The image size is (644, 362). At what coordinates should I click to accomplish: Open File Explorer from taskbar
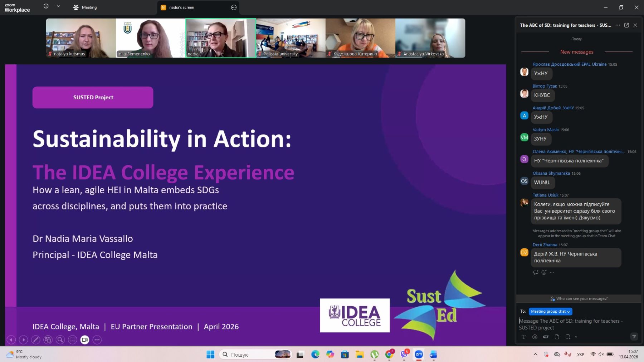360,354
